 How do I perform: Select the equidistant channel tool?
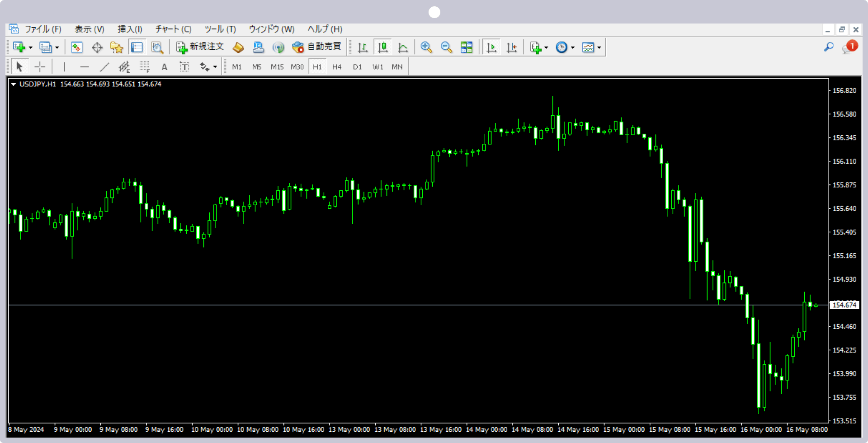124,67
